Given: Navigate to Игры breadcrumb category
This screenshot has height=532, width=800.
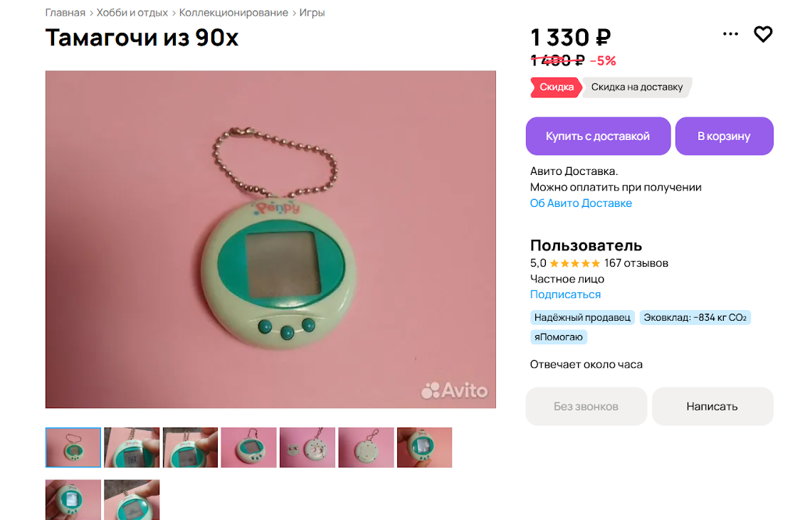Looking at the screenshot, I should tap(312, 13).
